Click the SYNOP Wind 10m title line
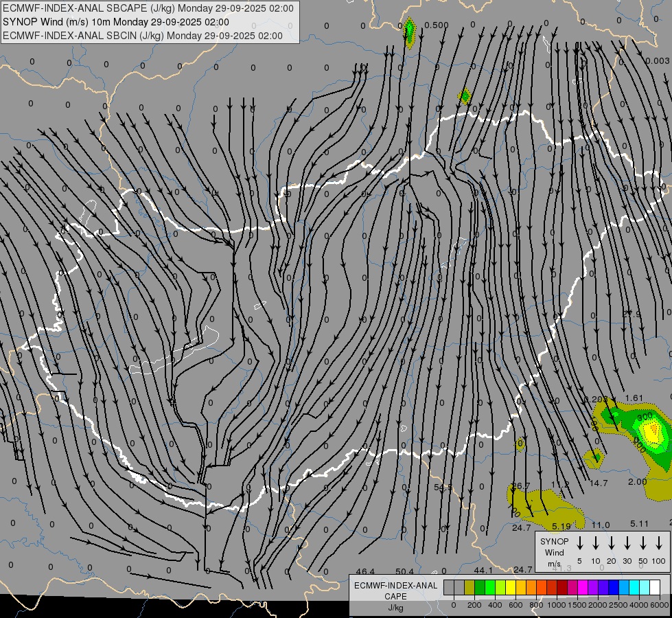 [x=116, y=22]
